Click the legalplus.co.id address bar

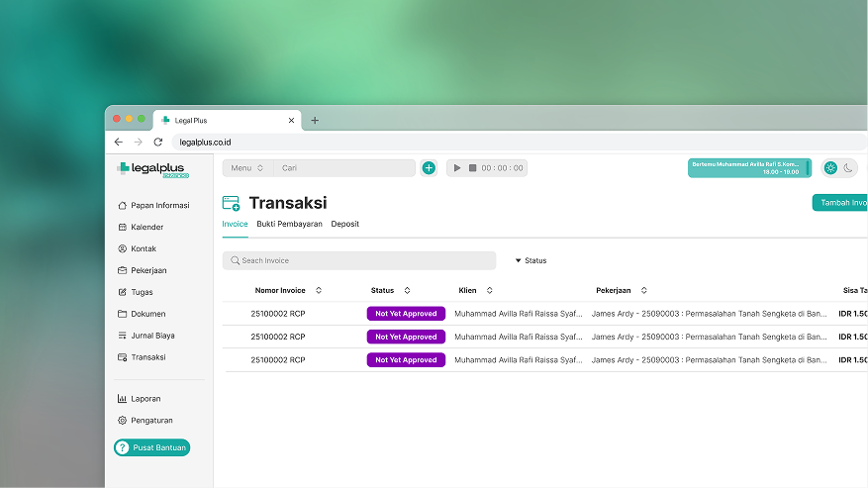[x=519, y=143]
